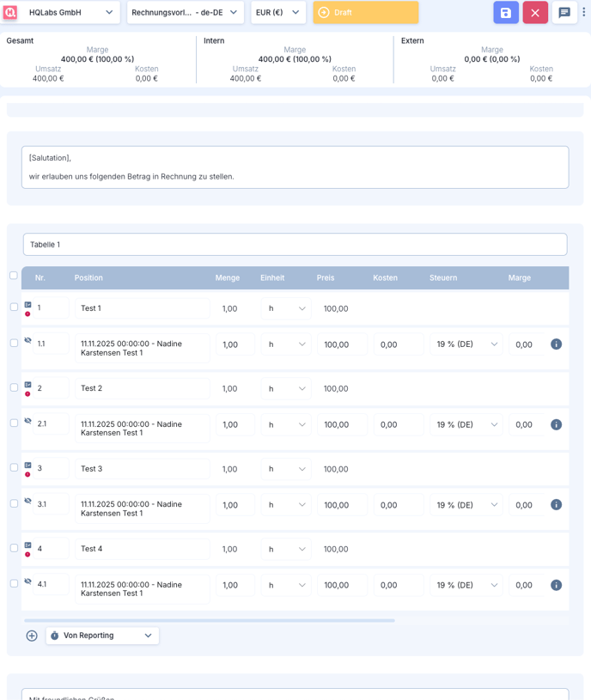Open the three-dot more options menu
The height and width of the screenshot is (700, 591).
[584, 13]
